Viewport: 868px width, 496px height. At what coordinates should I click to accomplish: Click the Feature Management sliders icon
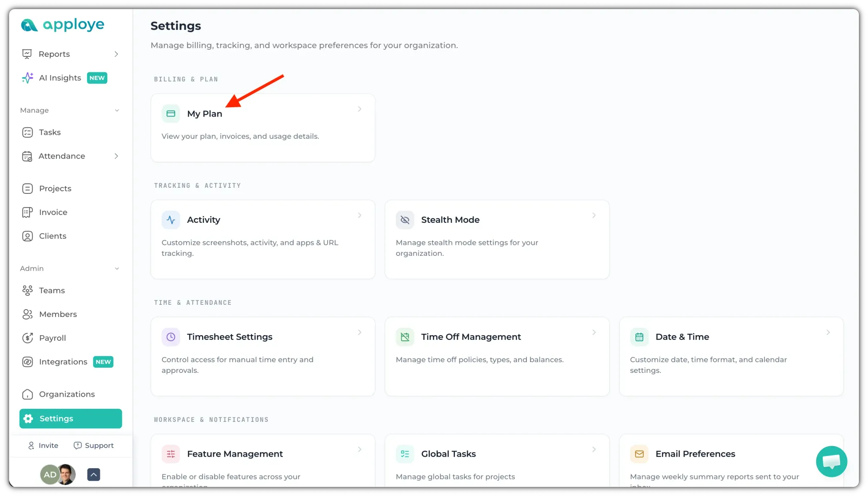[171, 454]
